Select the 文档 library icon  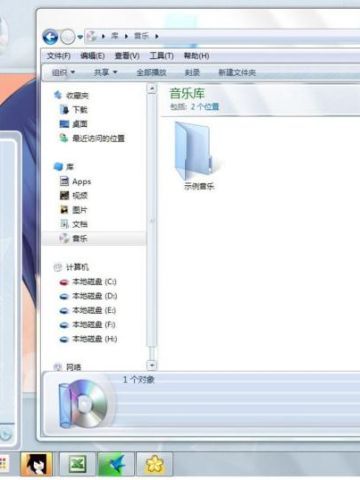coord(64,224)
